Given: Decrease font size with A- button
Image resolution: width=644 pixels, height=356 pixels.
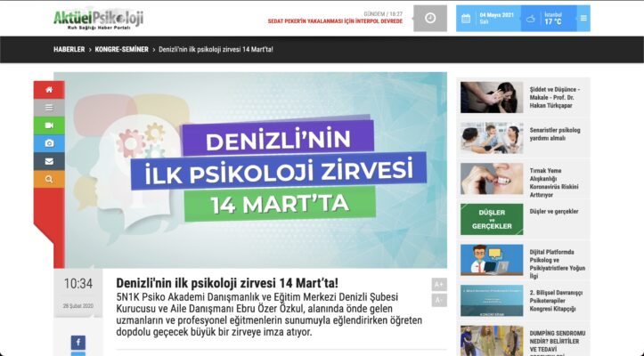Looking at the screenshot, I should pyautogui.click(x=438, y=300).
